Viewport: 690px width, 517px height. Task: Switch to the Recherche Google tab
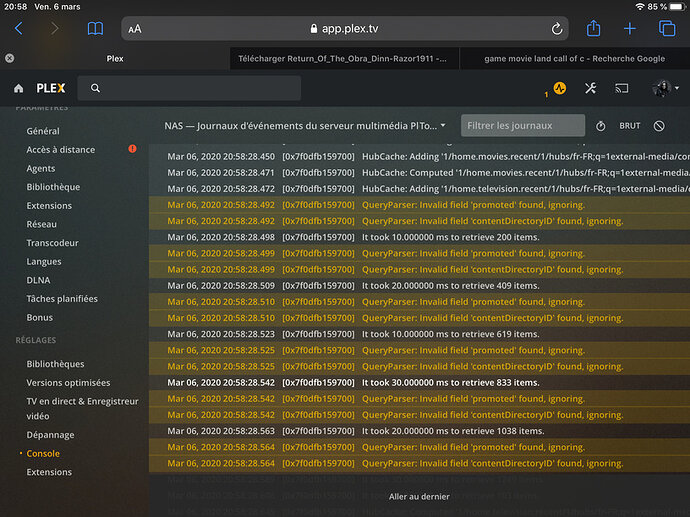point(574,59)
